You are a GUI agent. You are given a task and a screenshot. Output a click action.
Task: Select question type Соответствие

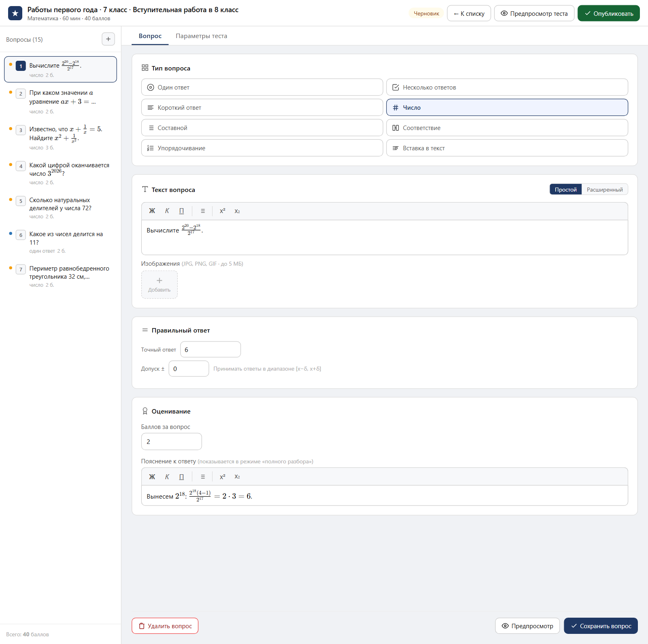tap(507, 128)
